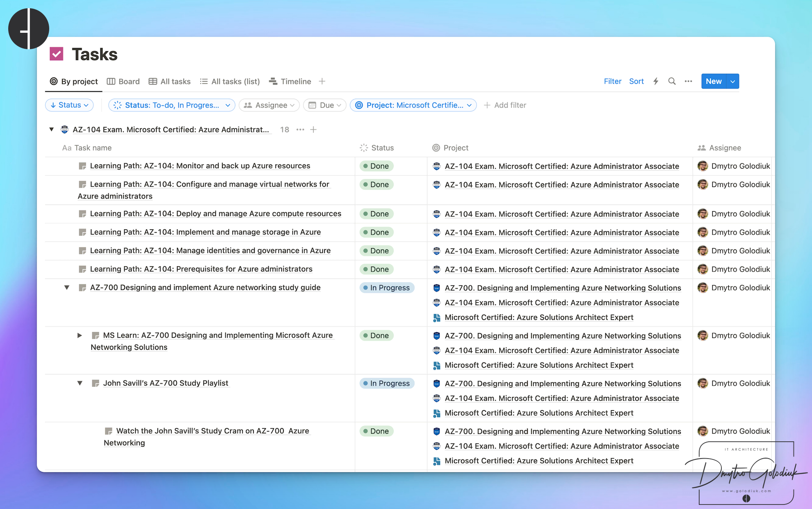Viewport: 812px width, 509px height.
Task: Click the Done status of MS Learn AZ-700 row
Action: point(376,336)
